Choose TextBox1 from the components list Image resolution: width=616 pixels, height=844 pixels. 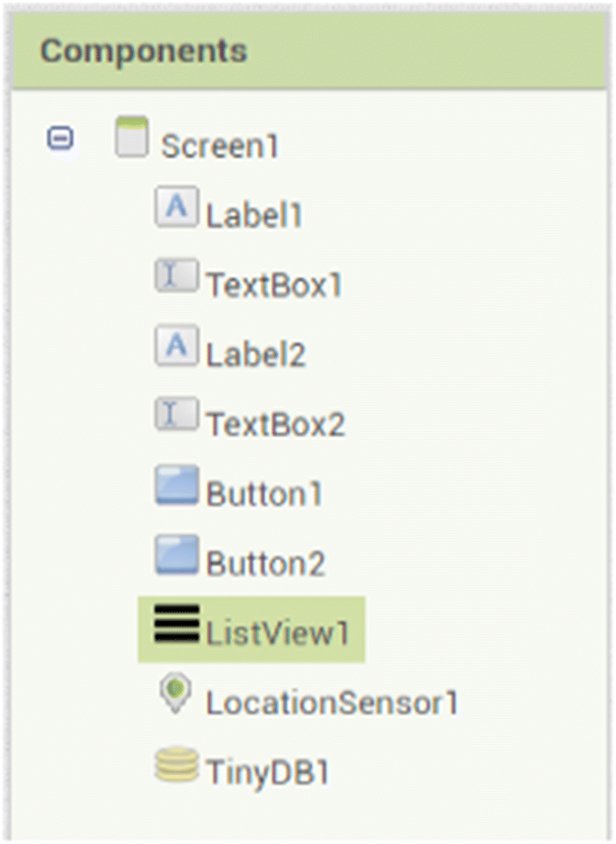(x=274, y=286)
